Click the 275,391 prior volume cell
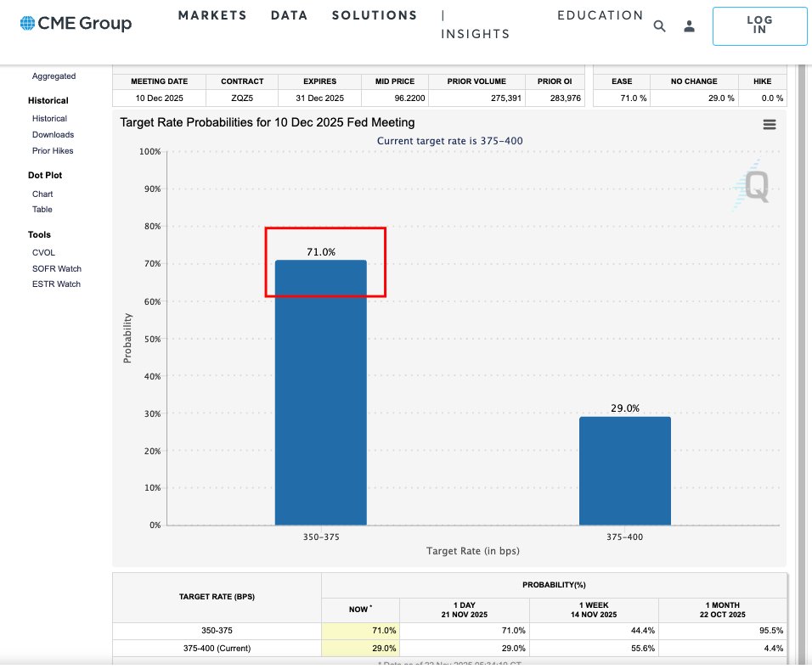This screenshot has width=812, height=669. click(x=477, y=98)
